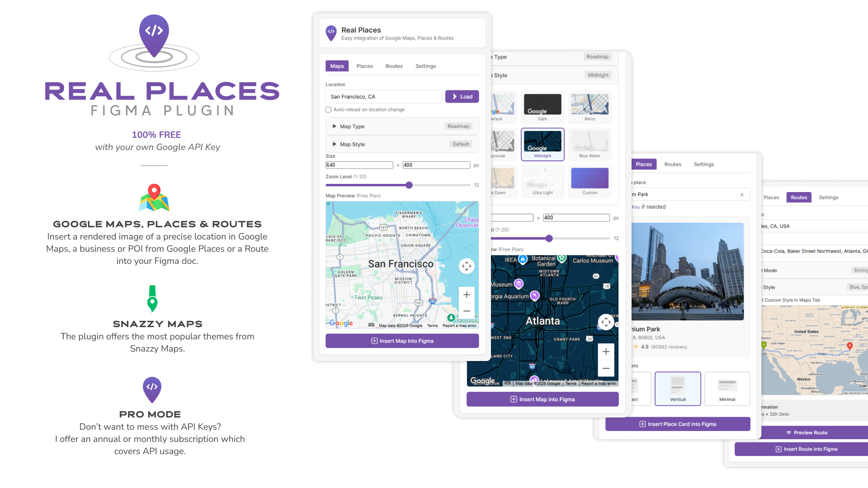Click the pan control on the Atlanta map preview
Viewport: 868px width, 488px height.
pos(606,322)
